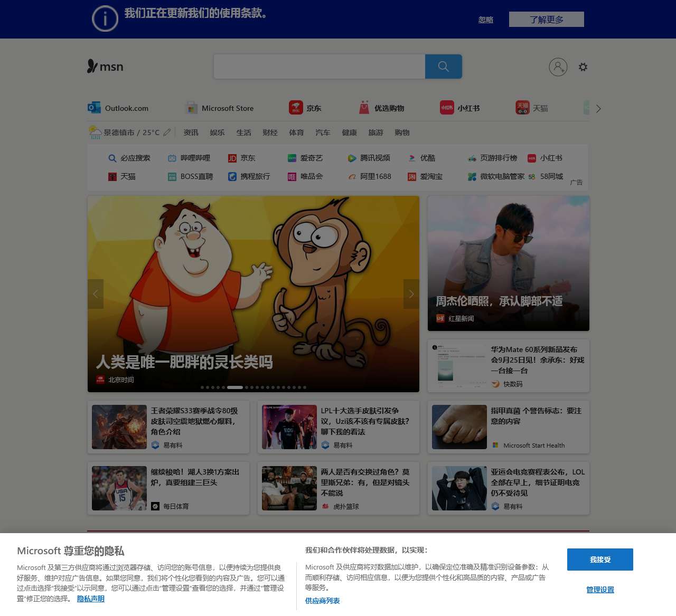Open 优酷 quick link
The image size is (676, 616).
coord(421,158)
